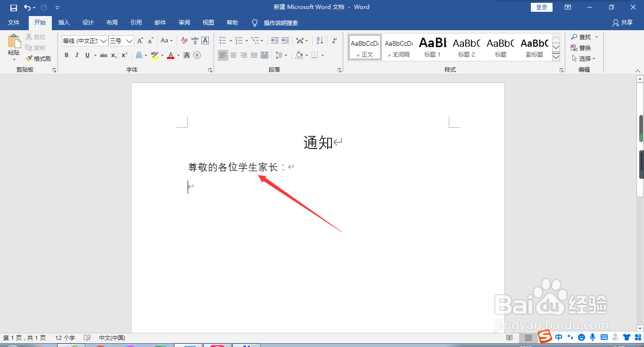Toggle Italic formatting
This screenshot has height=347, width=644.
[x=77, y=55]
